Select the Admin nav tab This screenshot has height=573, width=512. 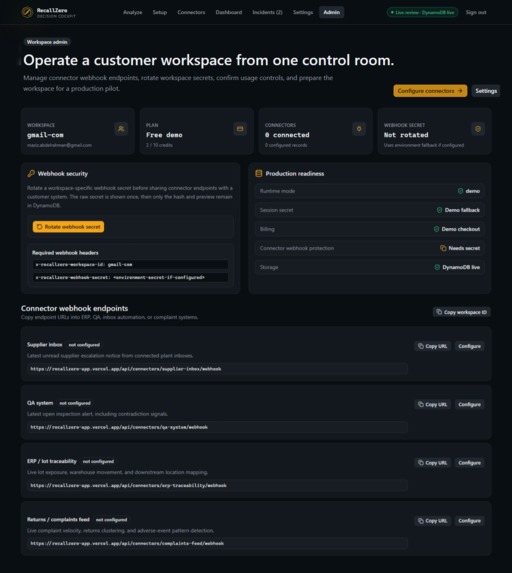tap(331, 12)
